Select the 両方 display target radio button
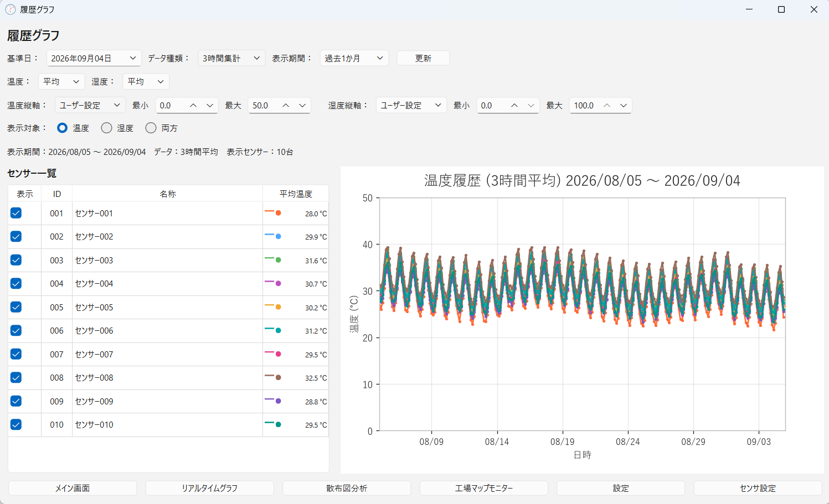The height and width of the screenshot is (504, 829). [151, 128]
